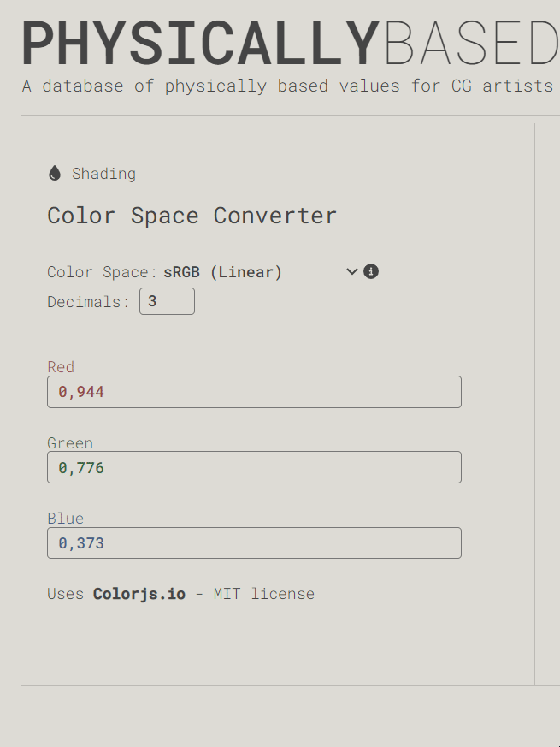This screenshot has width=560, height=747.
Task: Click the Color Space label text
Action: [x=103, y=272]
